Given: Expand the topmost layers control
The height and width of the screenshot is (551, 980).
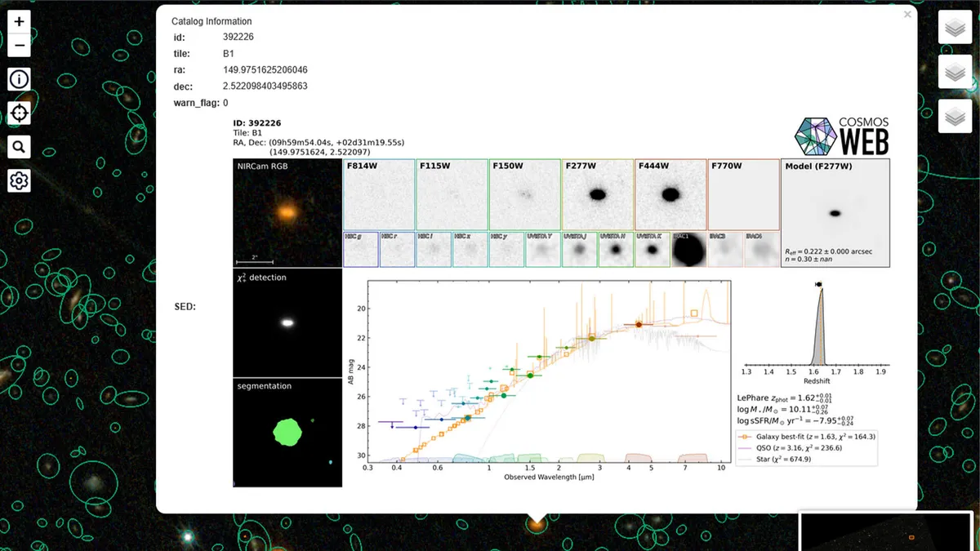Looking at the screenshot, I should (x=954, y=29).
